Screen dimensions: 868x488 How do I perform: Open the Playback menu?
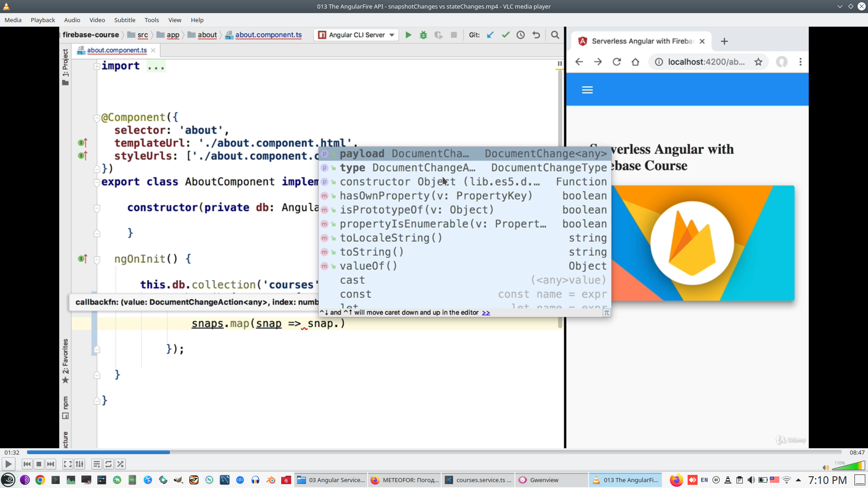pyautogui.click(x=42, y=20)
